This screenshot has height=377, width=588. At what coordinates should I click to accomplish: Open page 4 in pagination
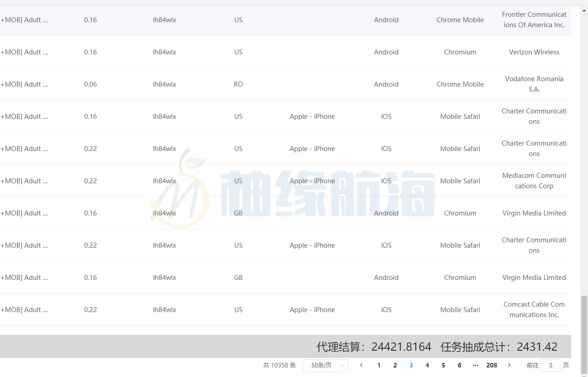coord(427,365)
